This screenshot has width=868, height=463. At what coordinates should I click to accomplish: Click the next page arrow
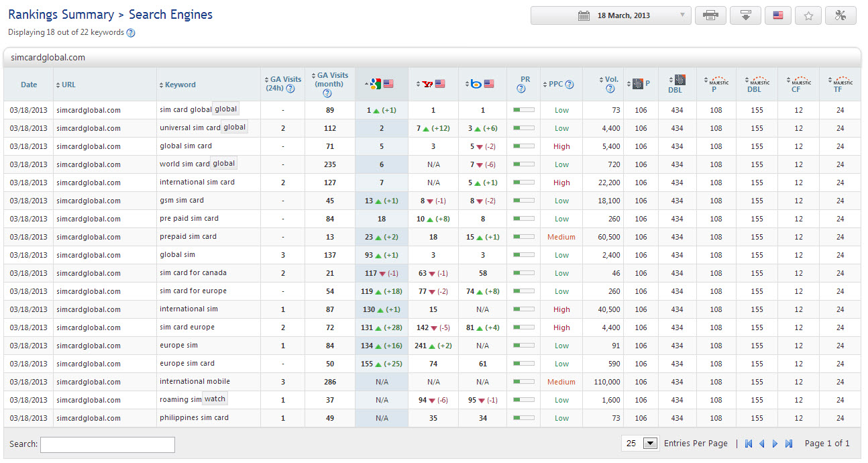tap(775, 444)
